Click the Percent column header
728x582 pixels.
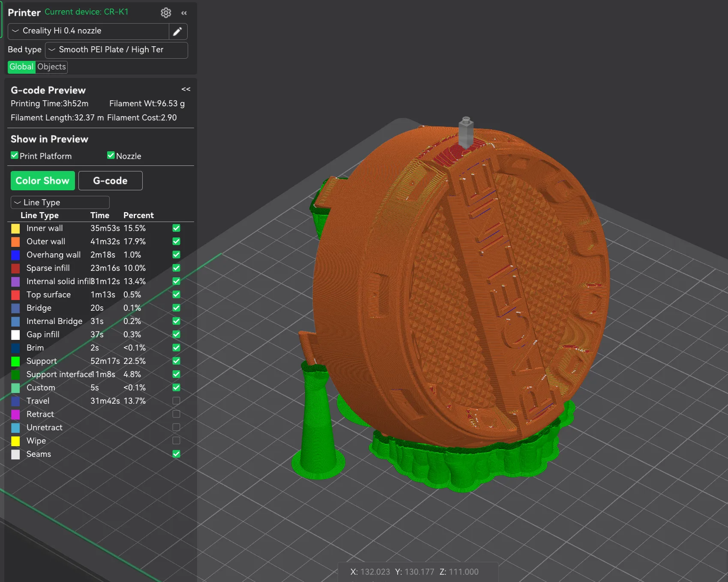[x=138, y=215]
